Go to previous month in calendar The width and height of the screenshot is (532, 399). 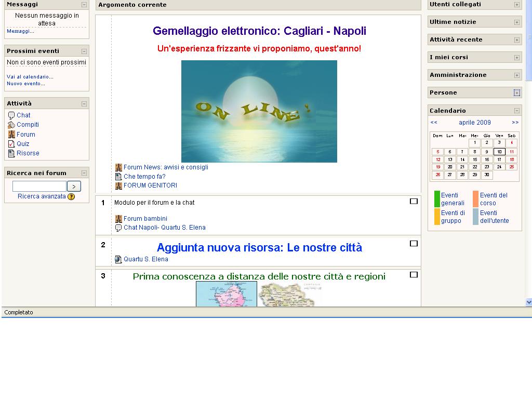click(434, 123)
